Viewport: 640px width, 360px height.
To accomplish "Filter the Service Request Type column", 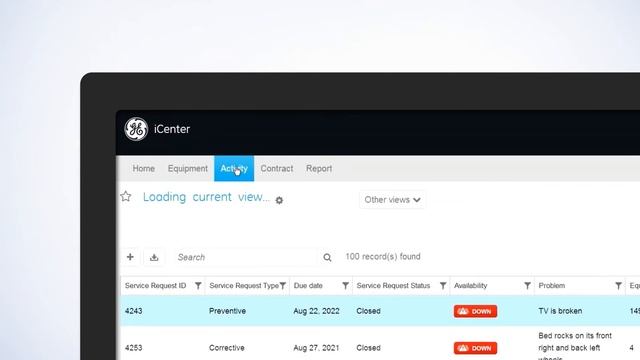I will [282, 286].
